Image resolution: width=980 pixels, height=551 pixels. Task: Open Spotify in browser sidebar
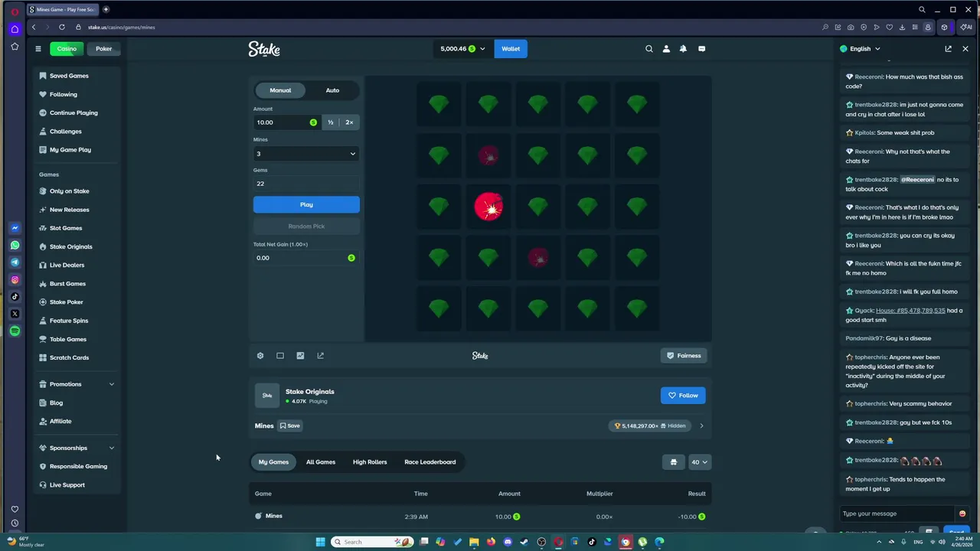click(15, 331)
